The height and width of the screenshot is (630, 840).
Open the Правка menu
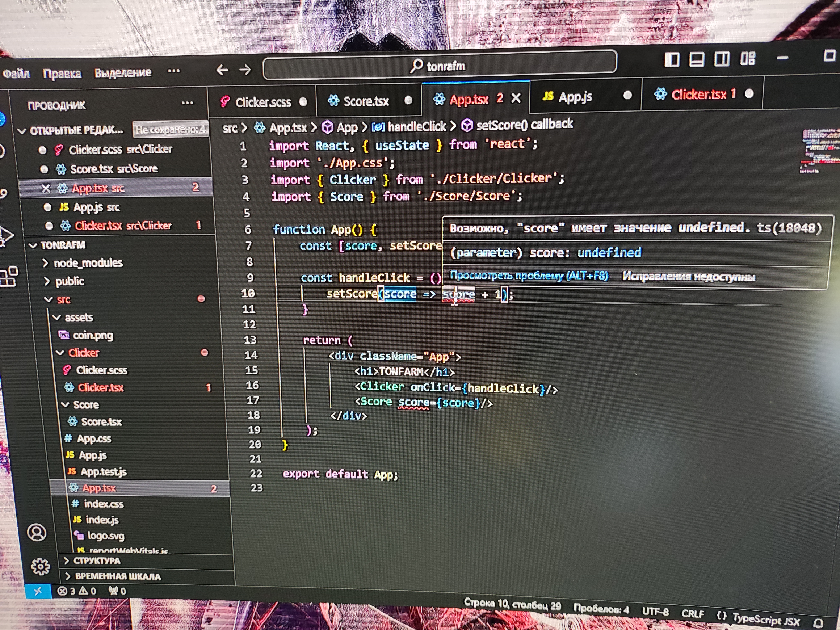[x=62, y=73]
